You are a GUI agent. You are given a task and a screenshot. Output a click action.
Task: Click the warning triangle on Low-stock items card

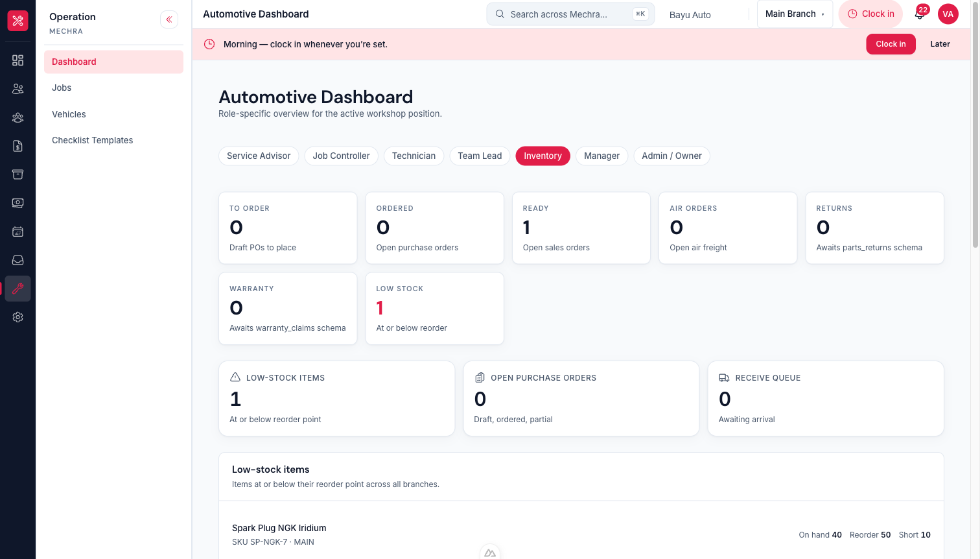tap(235, 377)
